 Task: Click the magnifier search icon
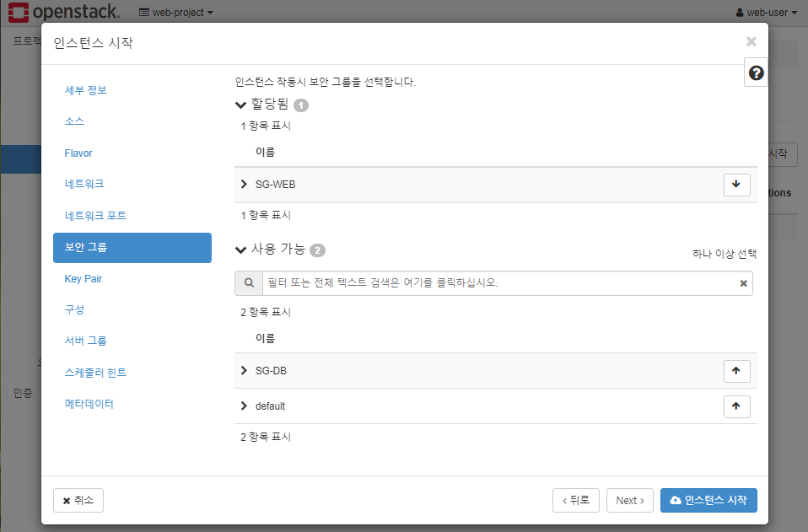(249, 283)
